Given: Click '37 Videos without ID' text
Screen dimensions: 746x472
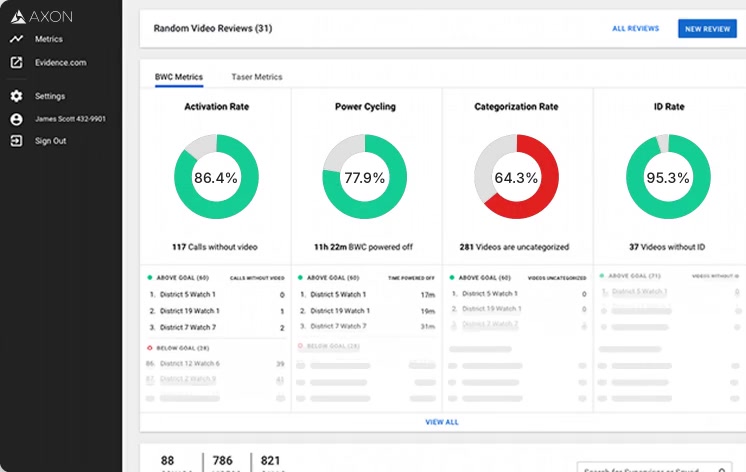Looking at the screenshot, I should coord(667,247).
